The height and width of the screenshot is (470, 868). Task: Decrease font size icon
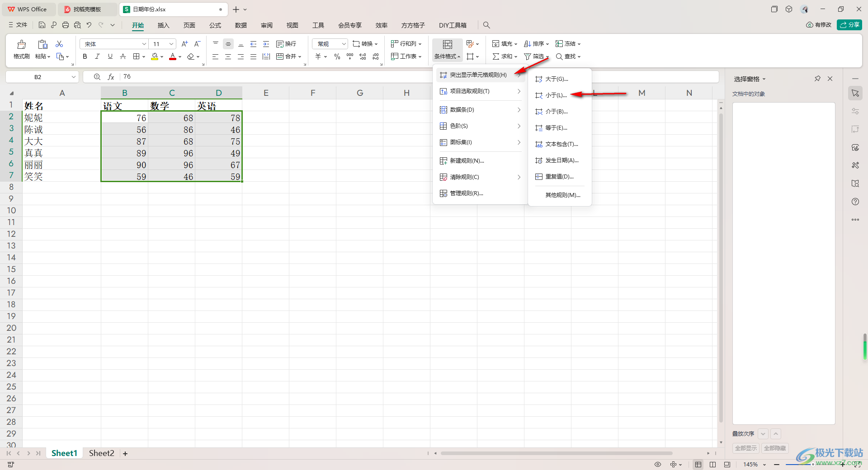197,44
